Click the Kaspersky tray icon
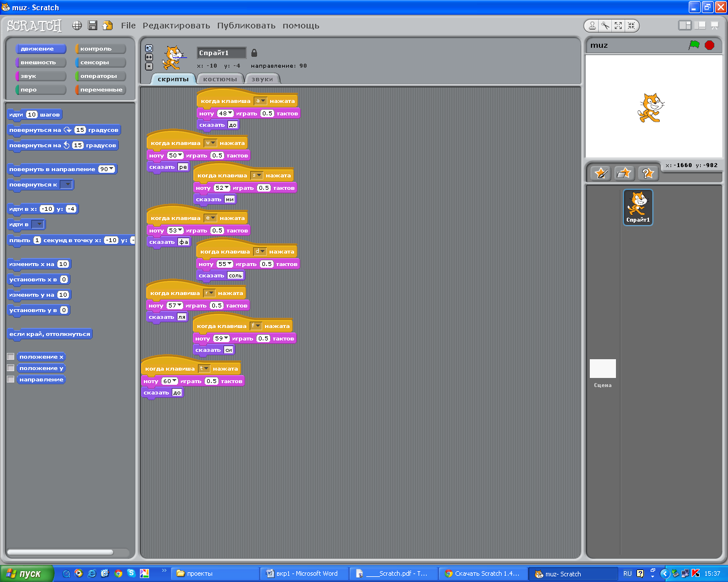The width and height of the screenshot is (728, 582). pos(695,573)
